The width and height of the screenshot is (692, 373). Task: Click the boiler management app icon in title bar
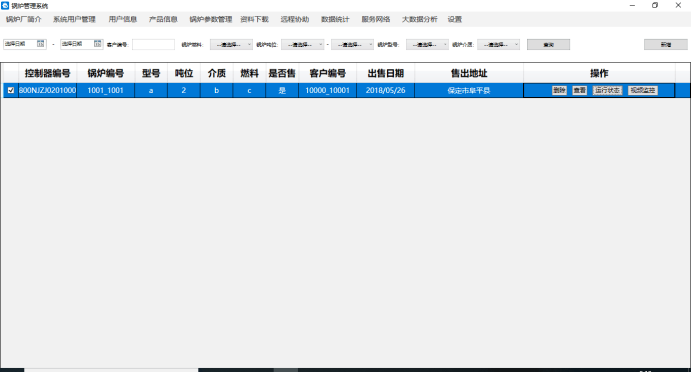[x=5, y=5]
